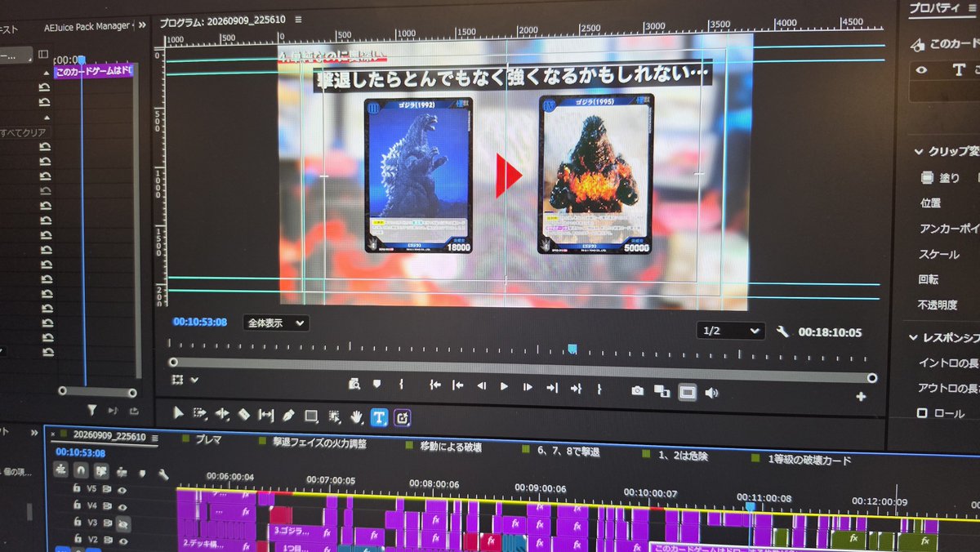Go to In point
Screen dimensions: 980x552
pyautogui.click(x=435, y=385)
